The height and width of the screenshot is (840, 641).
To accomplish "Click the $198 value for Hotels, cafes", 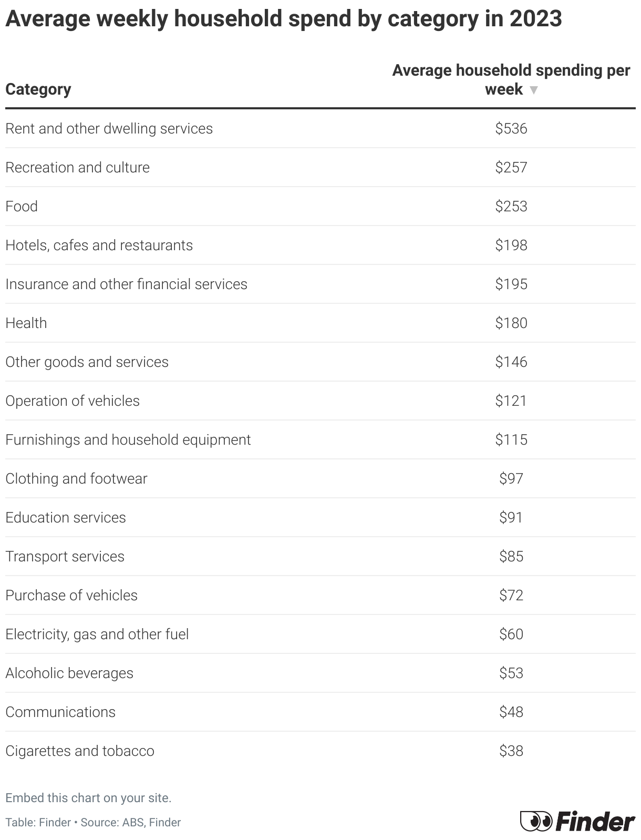I will [511, 245].
